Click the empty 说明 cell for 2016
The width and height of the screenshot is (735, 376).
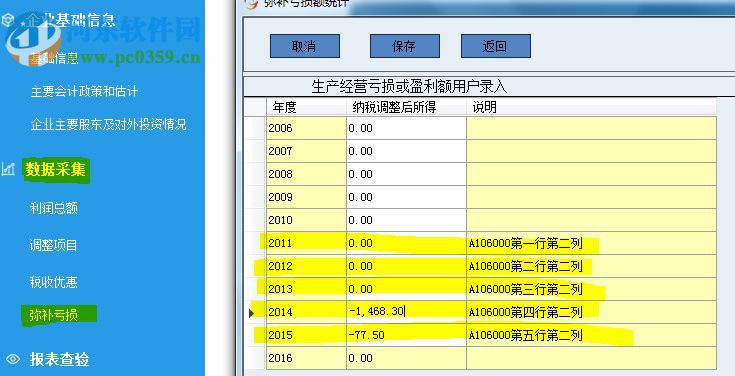coord(591,358)
